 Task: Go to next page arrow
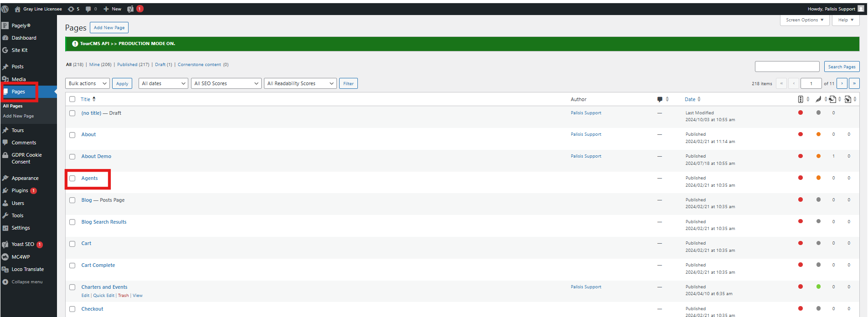coord(842,83)
